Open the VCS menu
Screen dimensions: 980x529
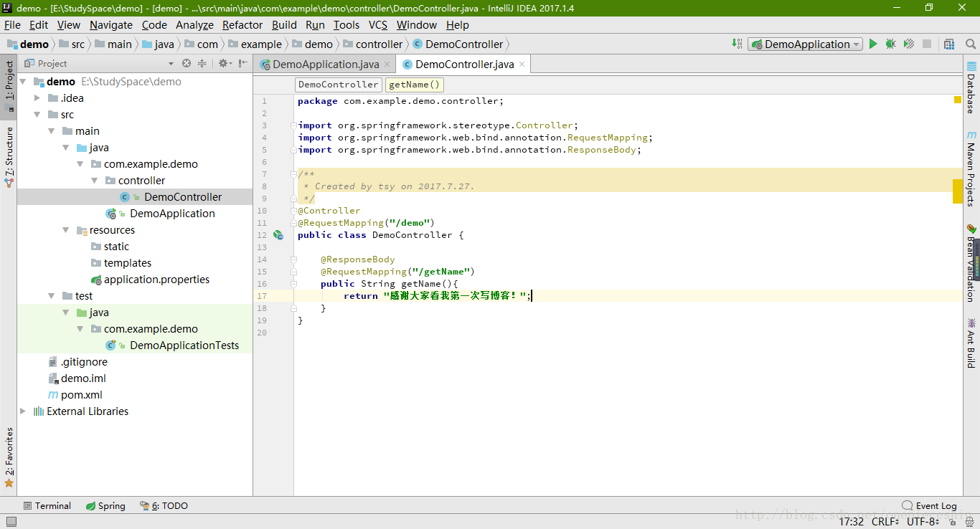point(378,25)
